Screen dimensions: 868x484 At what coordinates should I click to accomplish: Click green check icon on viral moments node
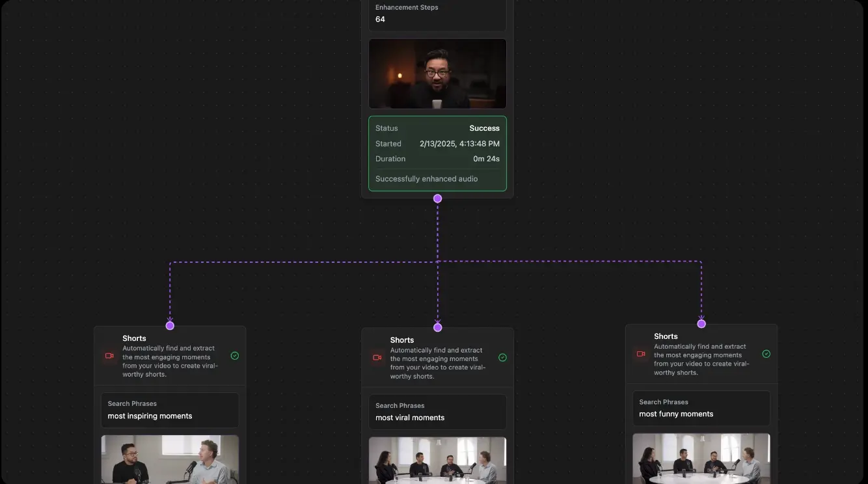pos(502,357)
